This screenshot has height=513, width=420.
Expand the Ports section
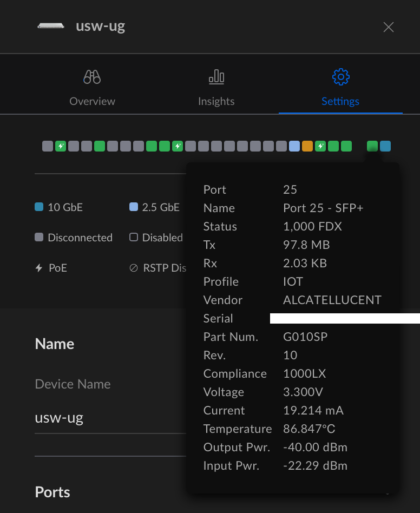click(52, 492)
